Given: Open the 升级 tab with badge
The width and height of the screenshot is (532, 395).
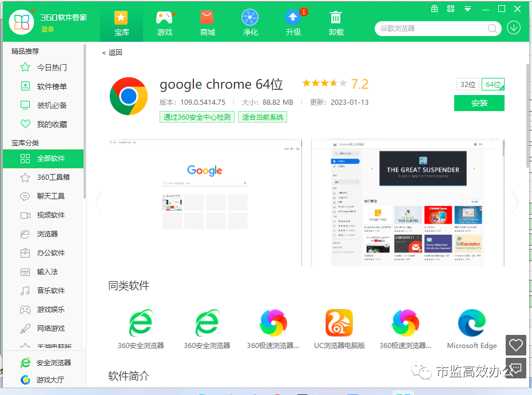Looking at the screenshot, I should click(293, 23).
